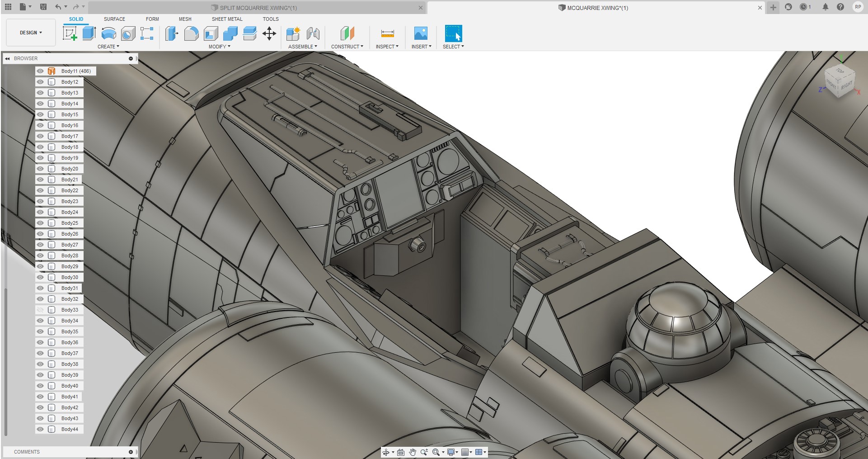The image size is (868, 459).
Task: Click the Look At icon
Action: [x=400, y=452]
